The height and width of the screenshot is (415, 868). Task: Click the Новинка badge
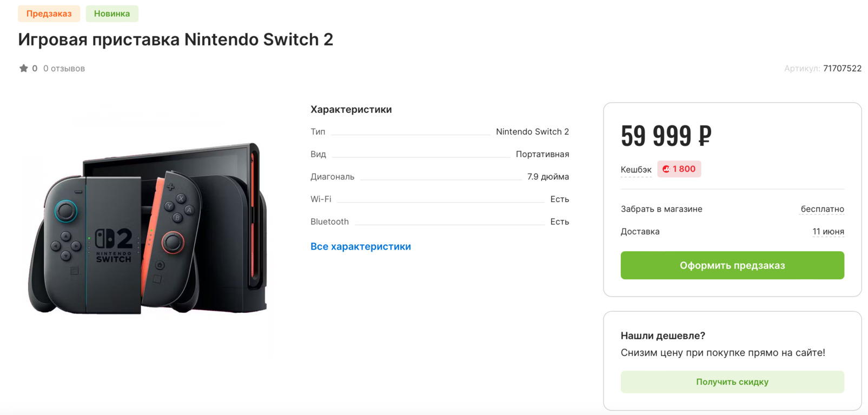[112, 14]
